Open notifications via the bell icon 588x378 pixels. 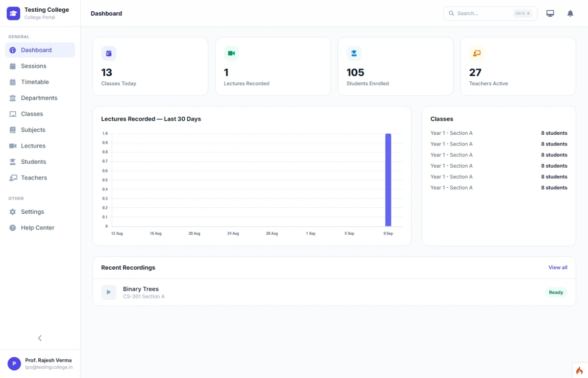[570, 13]
